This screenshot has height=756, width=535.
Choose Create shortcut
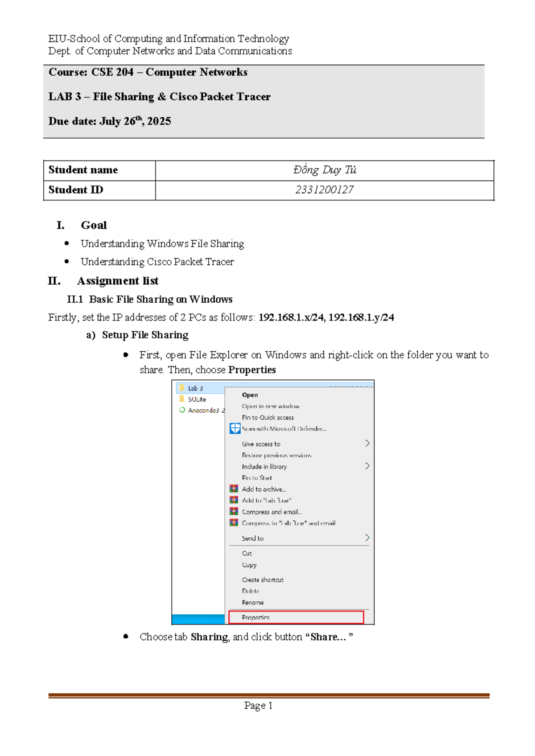(x=263, y=580)
